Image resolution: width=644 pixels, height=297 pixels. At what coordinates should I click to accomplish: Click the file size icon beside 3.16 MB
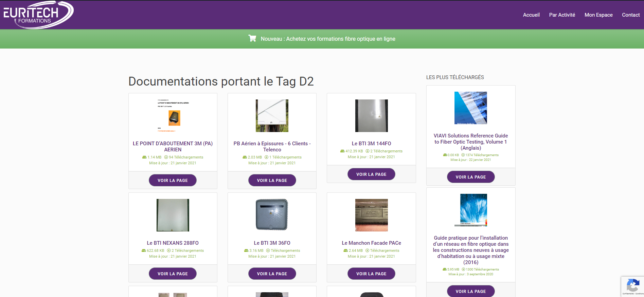coord(246,250)
